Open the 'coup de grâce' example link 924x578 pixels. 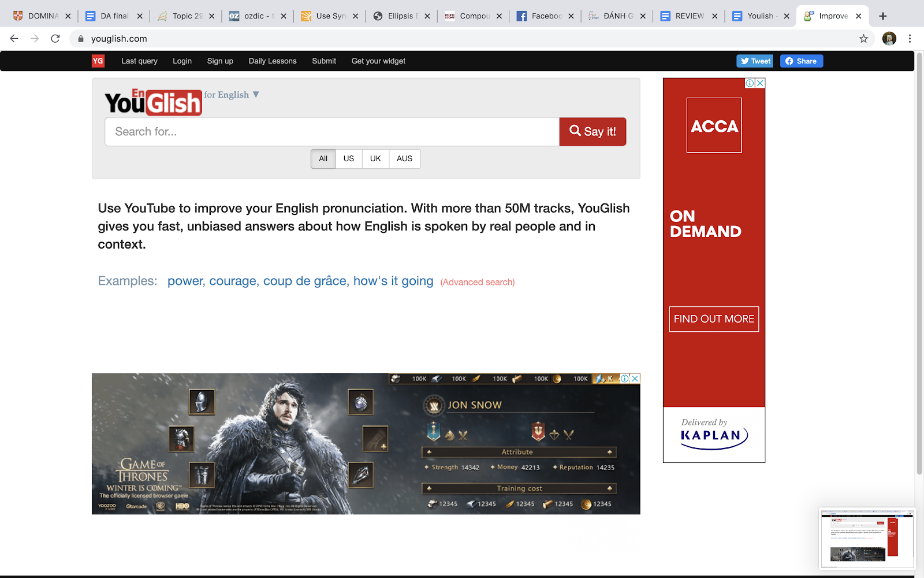(x=305, y=281)
